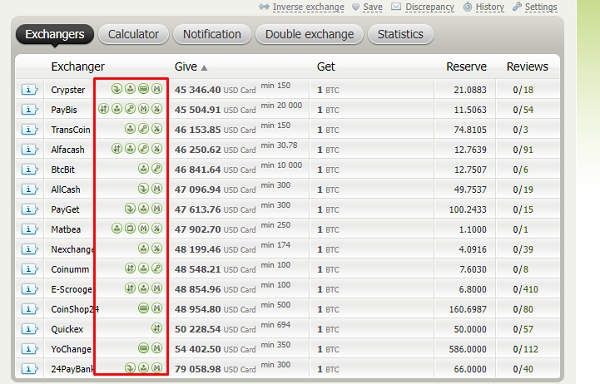Click the swap-arrows icon in E-Scrooge row
The image size is (600, 384).
tap(130, 288)
